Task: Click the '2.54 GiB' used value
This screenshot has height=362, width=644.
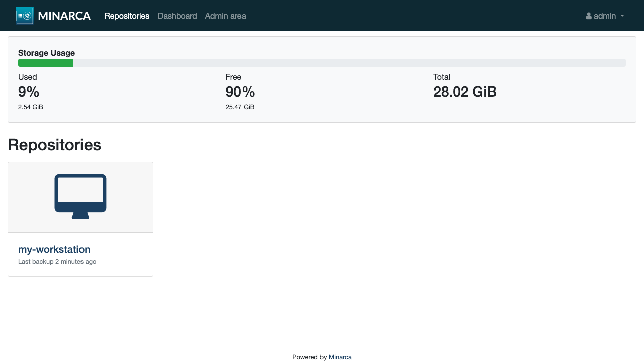Action: (x=31, y=107)
